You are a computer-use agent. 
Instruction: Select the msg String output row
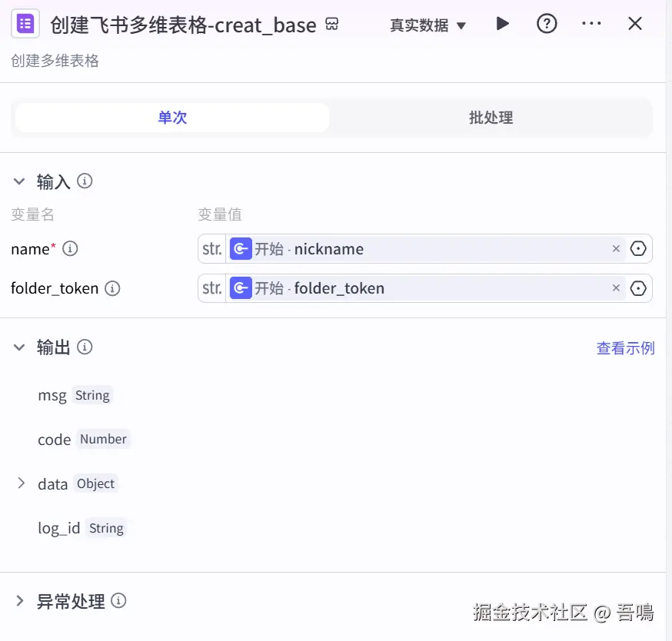coord(74,395)
